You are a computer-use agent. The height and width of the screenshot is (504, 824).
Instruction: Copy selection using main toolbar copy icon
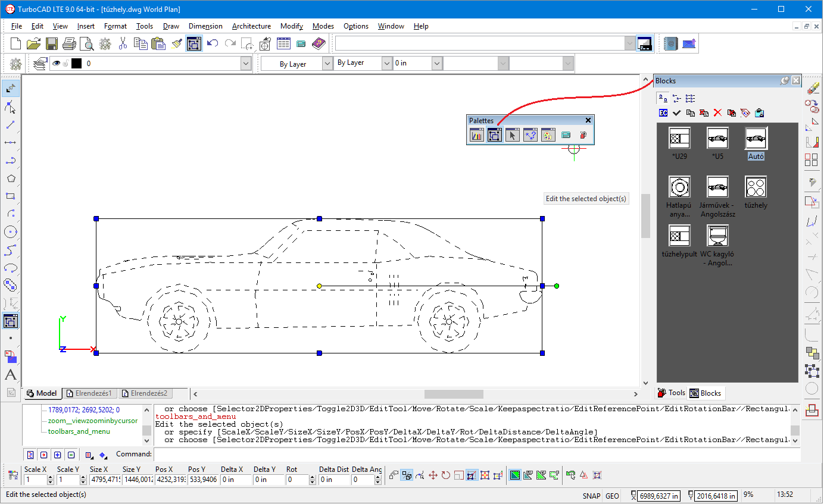tap(141, 43)
